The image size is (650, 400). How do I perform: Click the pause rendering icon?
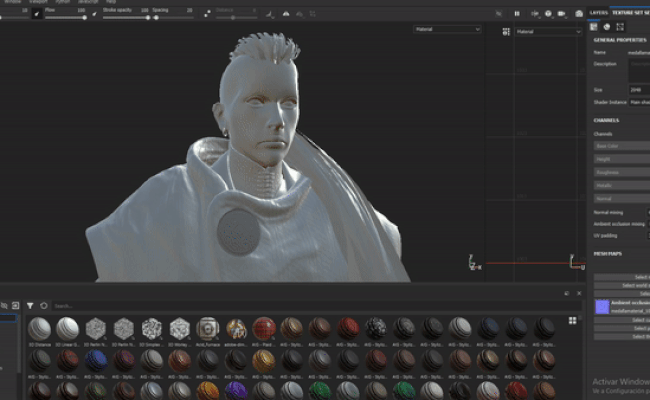pyautogui.click(x=517, y=14)
